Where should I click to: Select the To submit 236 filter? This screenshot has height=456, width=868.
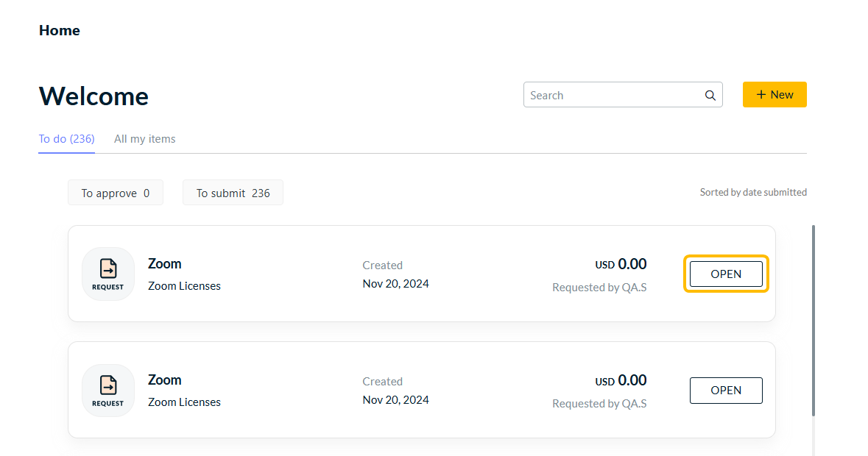click(233, 193)
